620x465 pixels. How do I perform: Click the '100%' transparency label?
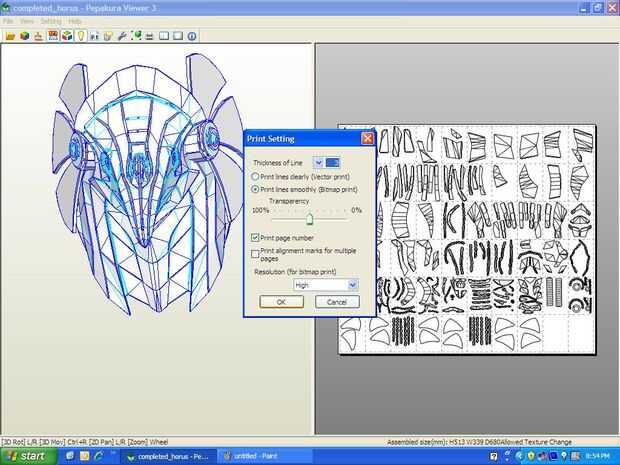[260, 210]
